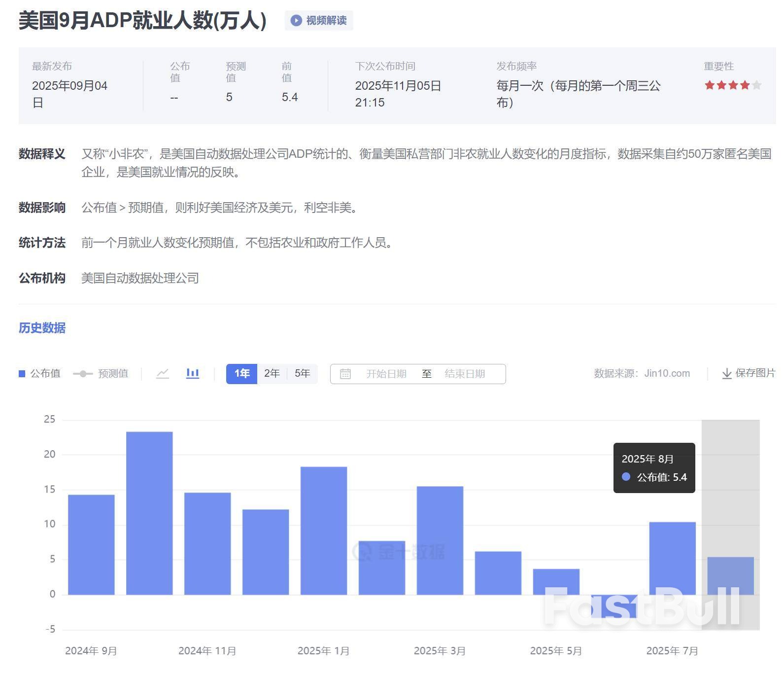
Task: Click the download arrow icon for 保存图片
Action: 726,374
